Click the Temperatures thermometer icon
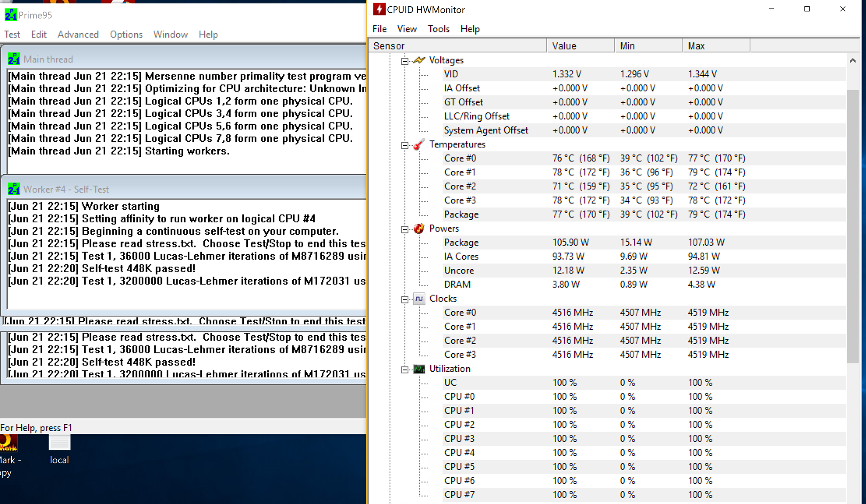The image size is (866, 504). (419, 144)
